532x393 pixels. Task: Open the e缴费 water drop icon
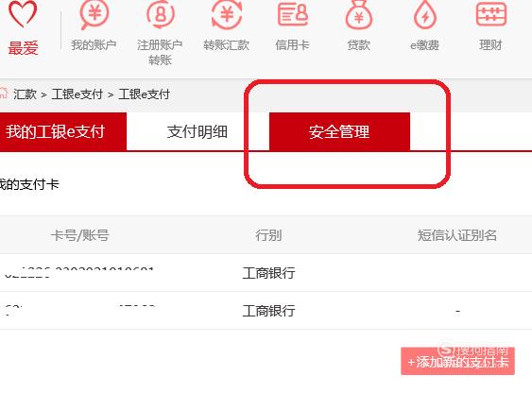click(425, 14)
